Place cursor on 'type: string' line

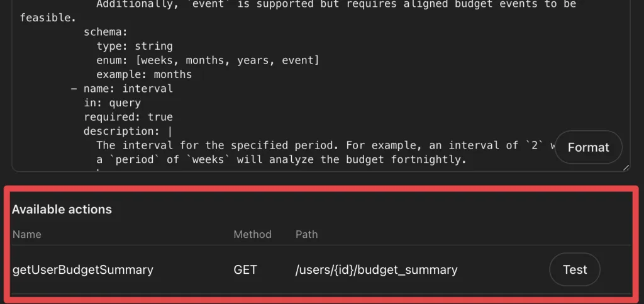pyautogui.click(x=135, y=46)
